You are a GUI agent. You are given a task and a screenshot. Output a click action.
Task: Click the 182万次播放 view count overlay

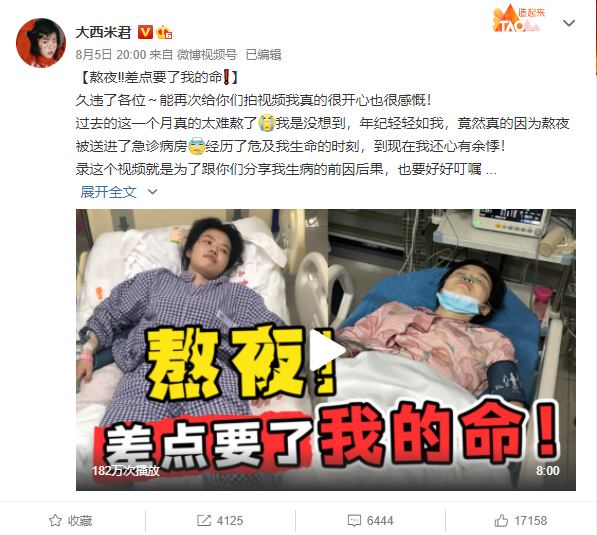(x=126, y=471)
